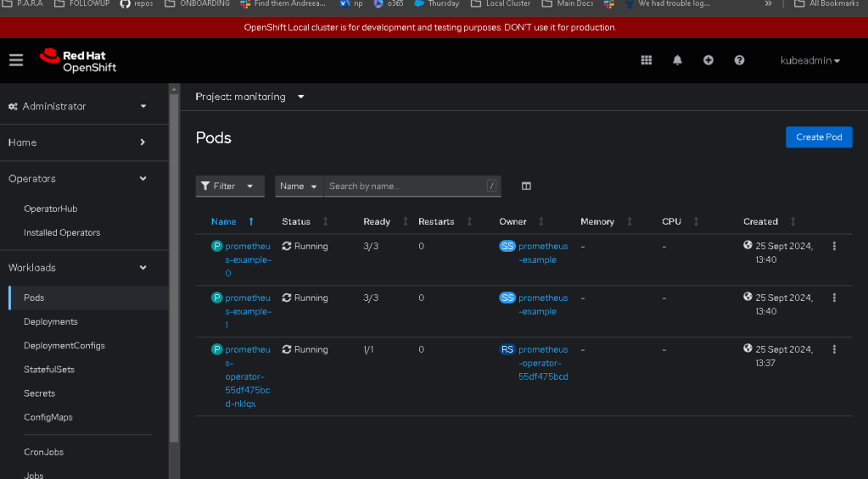Open the Administrator perspective switcher
This screenshot has height=479, width=868.
(x=77, y=106)
